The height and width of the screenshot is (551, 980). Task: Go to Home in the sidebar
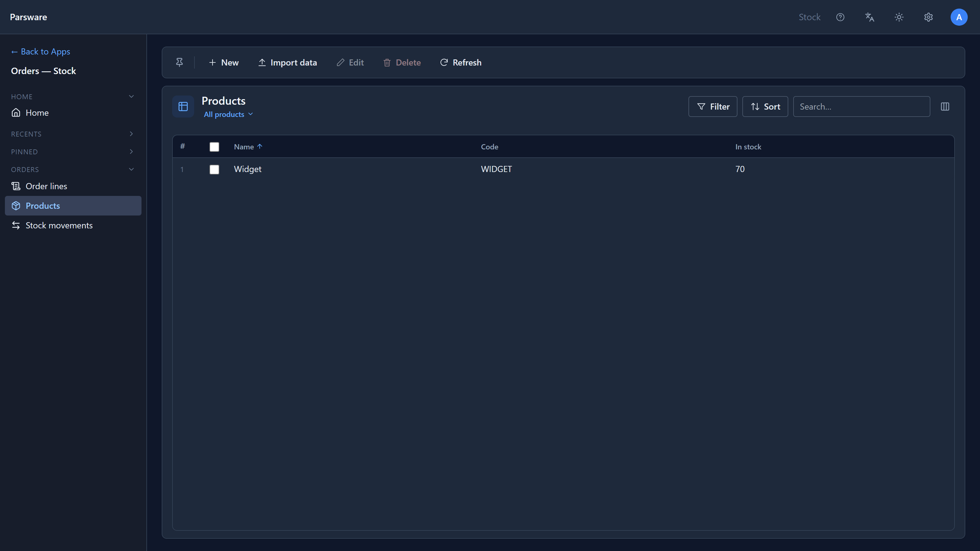73,113
